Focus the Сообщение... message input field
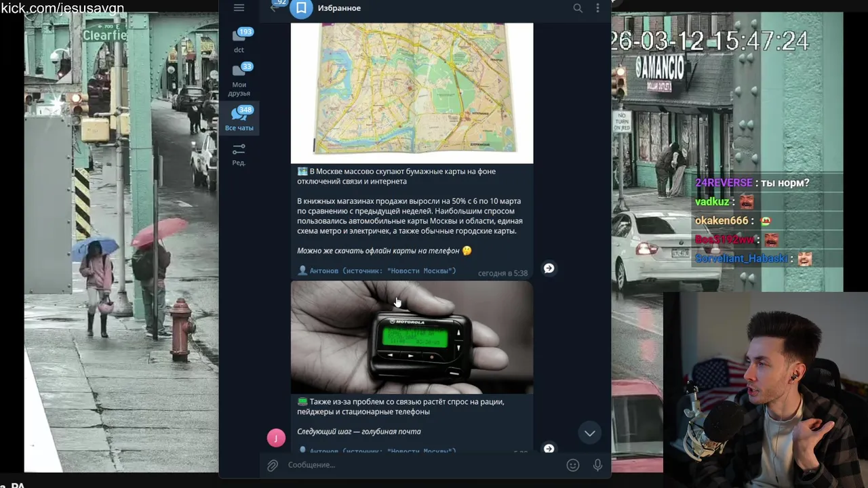The height and width of the screenshot is (488, 868). [x=424, y=465]
